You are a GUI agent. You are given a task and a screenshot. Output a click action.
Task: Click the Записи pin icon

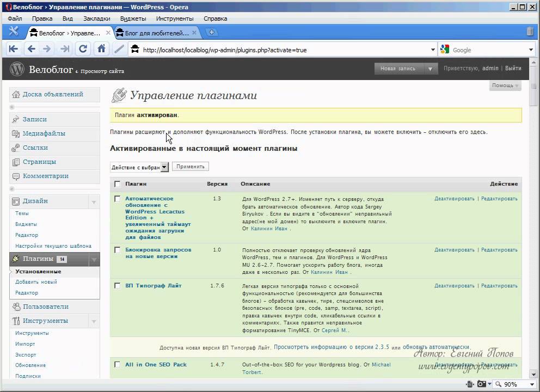pyautogui.click(x=16, y=119)
